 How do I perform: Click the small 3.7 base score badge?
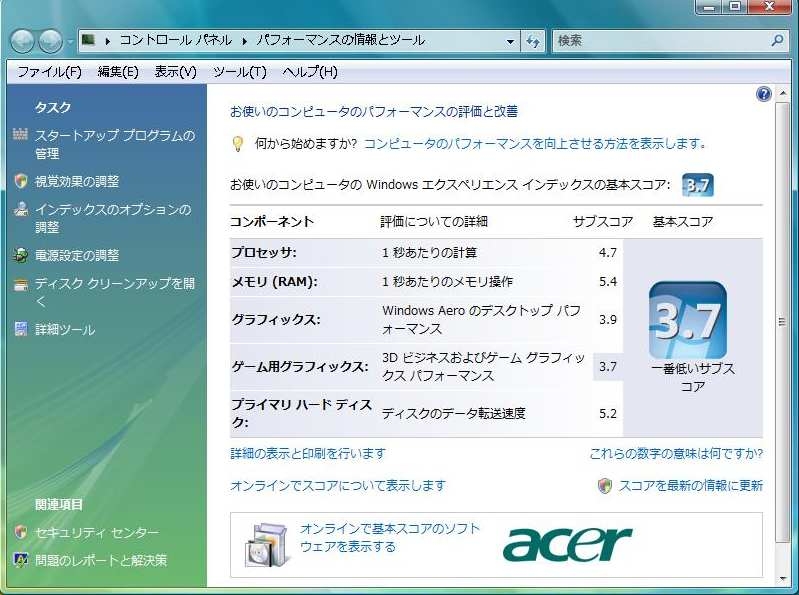[698, 185]
